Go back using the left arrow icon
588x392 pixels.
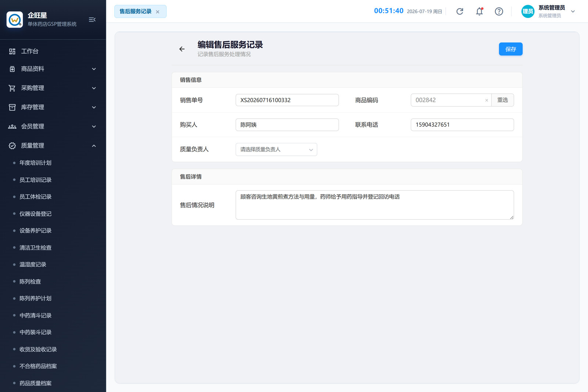click(182, 49)
